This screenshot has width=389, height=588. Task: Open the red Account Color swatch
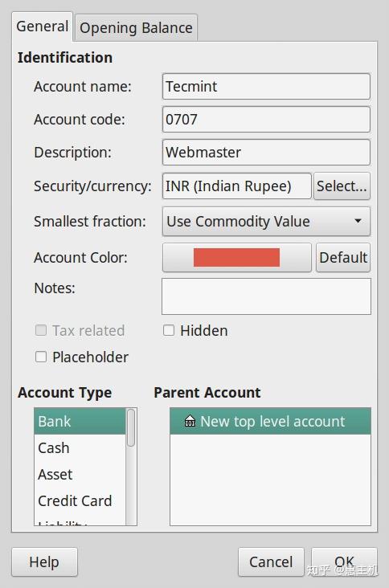coord(237,258)
